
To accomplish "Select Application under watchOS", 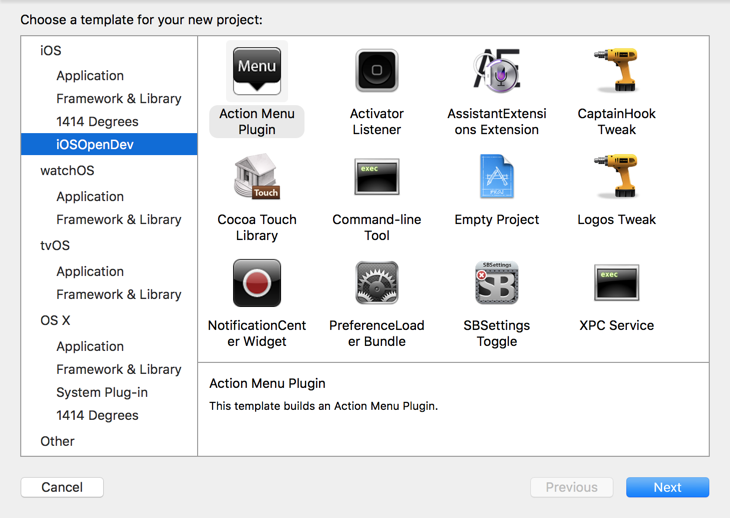I will click(x=90, y=196).
